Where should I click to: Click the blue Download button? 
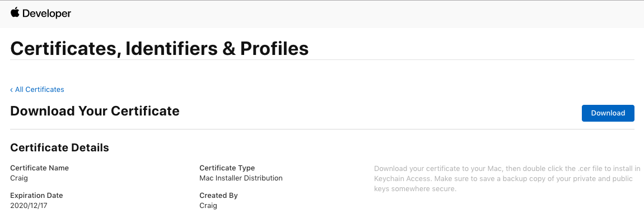(608, 113)
